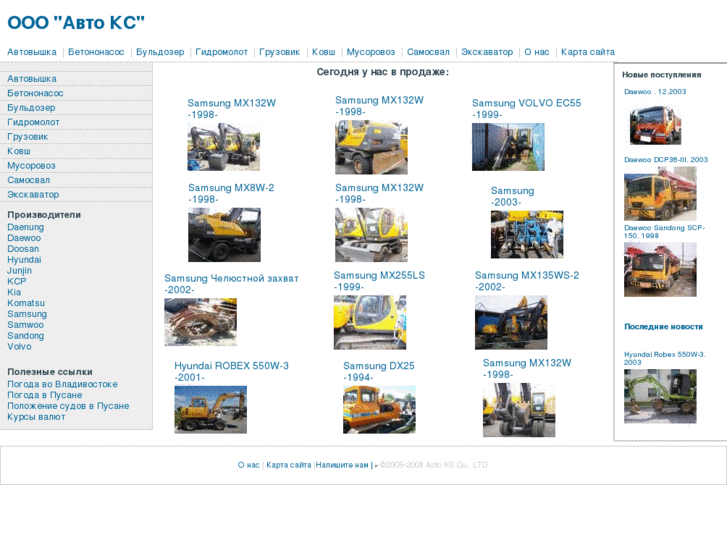Screen dimensions: 727x545
Task: Select manufacturer Samsung in the sidebar
Action: coord(27,314)
